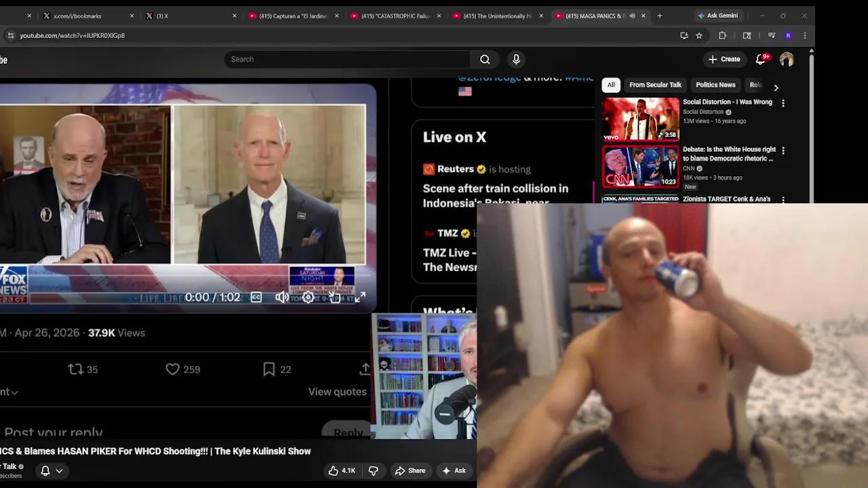Like the video showing 4.1K likes

[342, 470]
